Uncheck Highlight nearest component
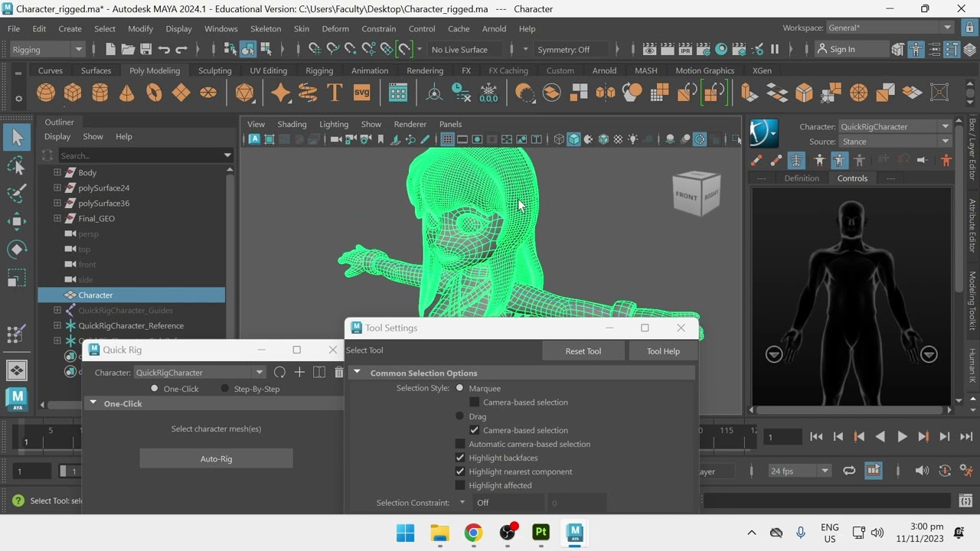 coord(460,471)
